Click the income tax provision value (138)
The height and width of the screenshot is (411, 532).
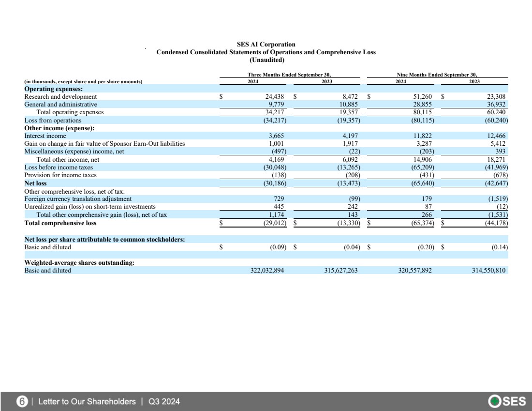tap(279, 175)
